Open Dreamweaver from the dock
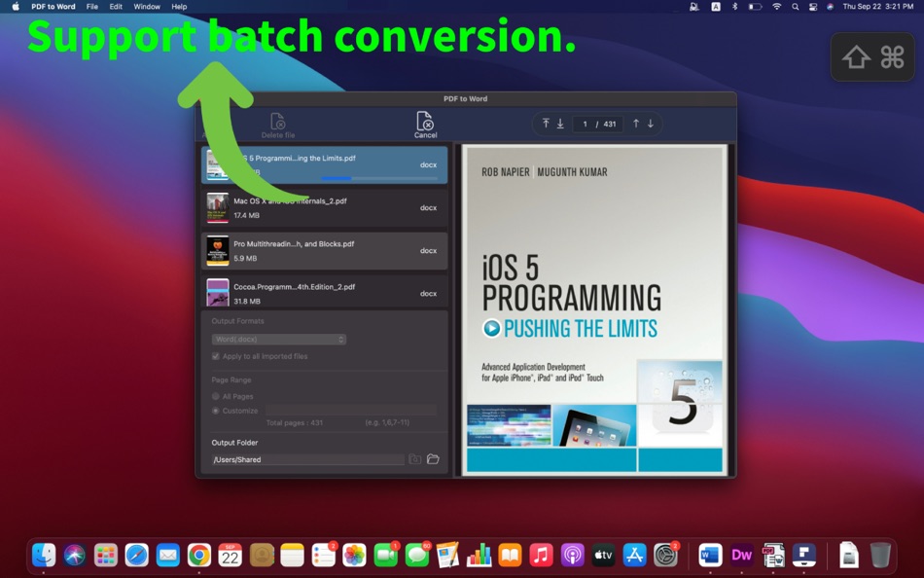924x578 pixels. coord(741,555)
